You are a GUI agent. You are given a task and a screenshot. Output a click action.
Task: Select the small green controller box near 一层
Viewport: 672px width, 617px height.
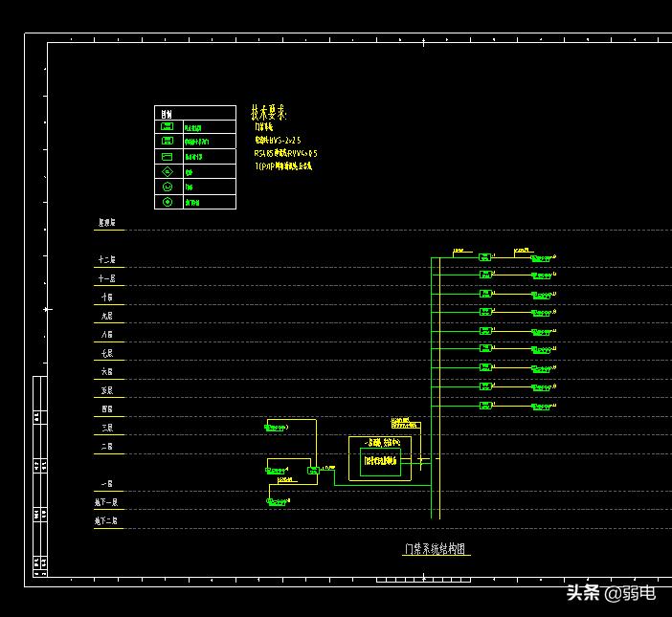[x=313, y=470]
